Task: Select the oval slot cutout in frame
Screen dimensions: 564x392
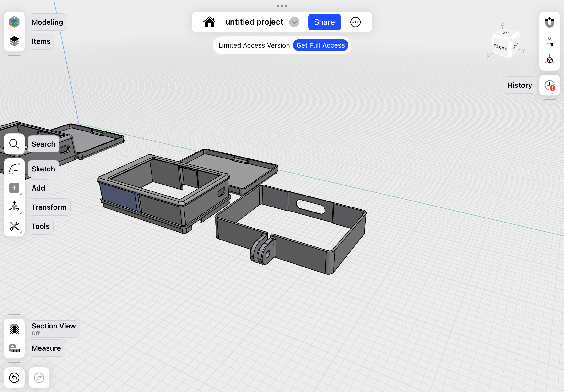Action: (310, 207)
